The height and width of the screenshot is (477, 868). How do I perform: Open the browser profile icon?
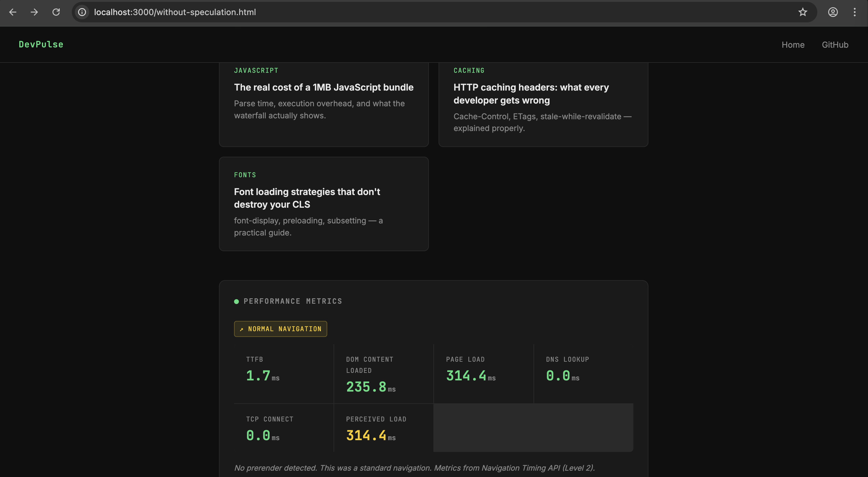coord(833,12)
